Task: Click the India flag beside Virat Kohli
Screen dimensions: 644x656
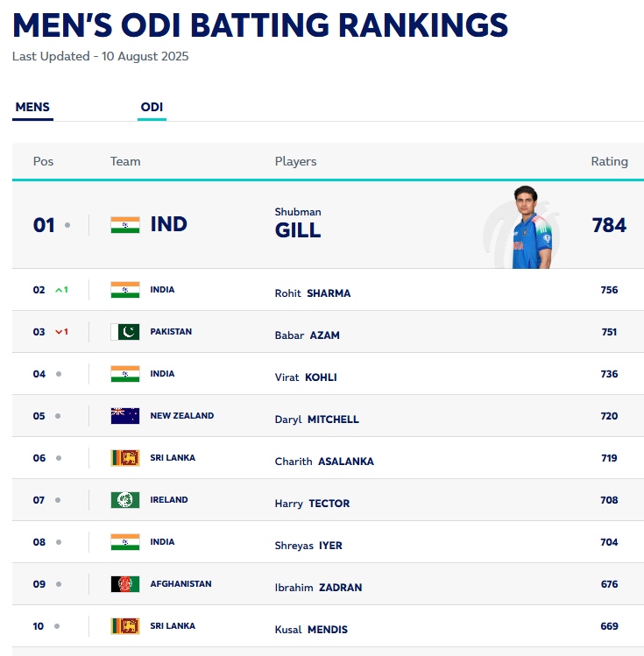Action: tap(124, 374)
